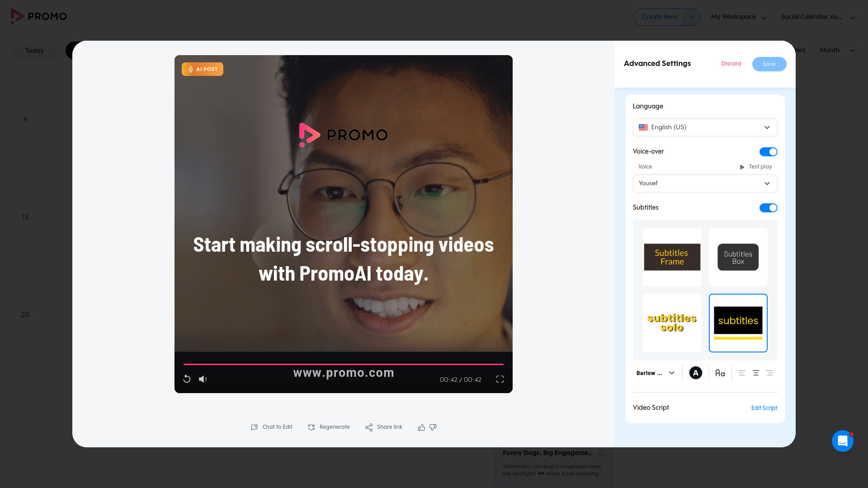Image resolution: width=868 pixels, height=488 pixels.
Task: Click the Discard link
Action: pyautogui.click(x=731, y=64)
